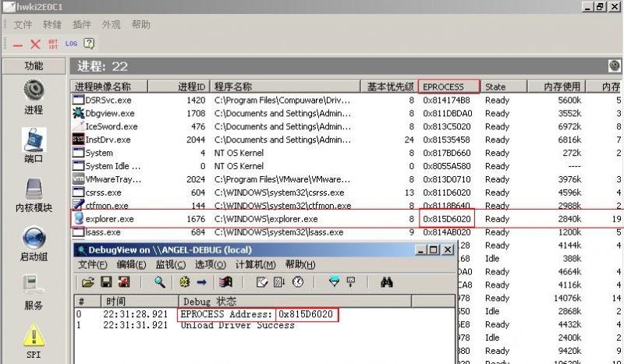Restore the hwki2E0C1 main window
The width and height of the screenshot is (624, 364).
click(x=601, y=7)
